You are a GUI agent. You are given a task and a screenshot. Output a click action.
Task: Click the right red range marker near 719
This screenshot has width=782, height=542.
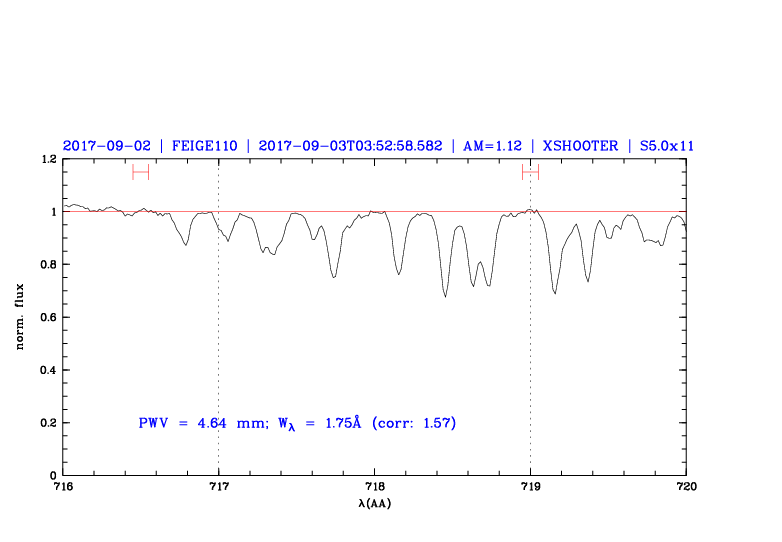click(x=530, y=172)
